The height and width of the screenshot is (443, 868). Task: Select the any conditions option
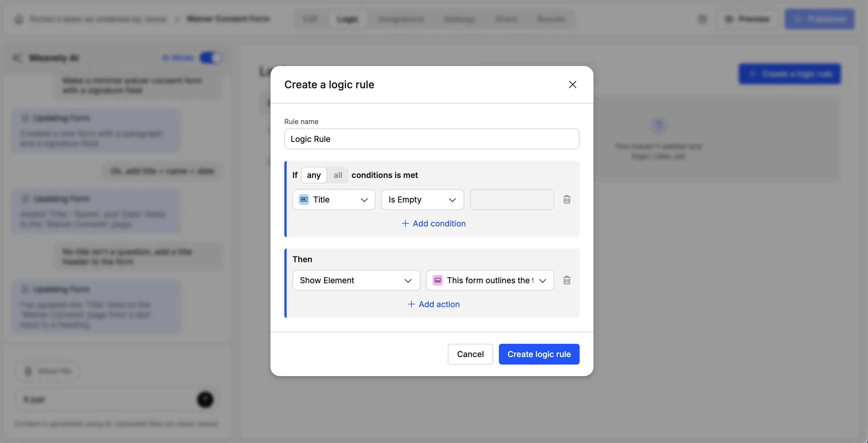click(x=314, y=175)
